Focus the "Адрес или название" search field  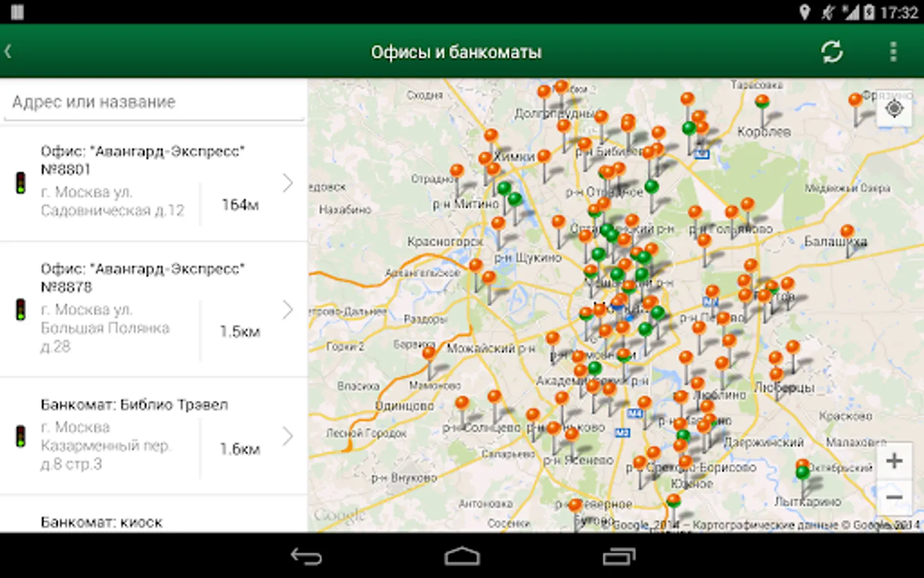(154, 102)
